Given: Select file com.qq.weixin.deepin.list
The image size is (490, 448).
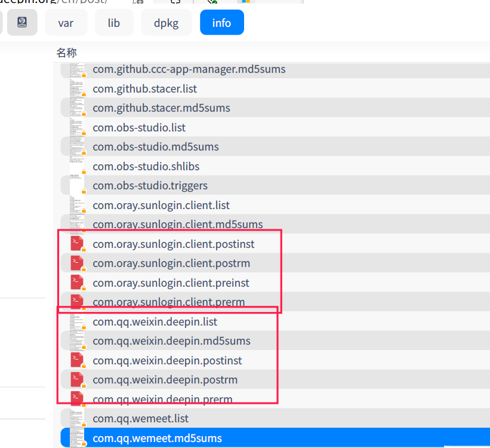Looking at the screenshot, I should 275,321.
